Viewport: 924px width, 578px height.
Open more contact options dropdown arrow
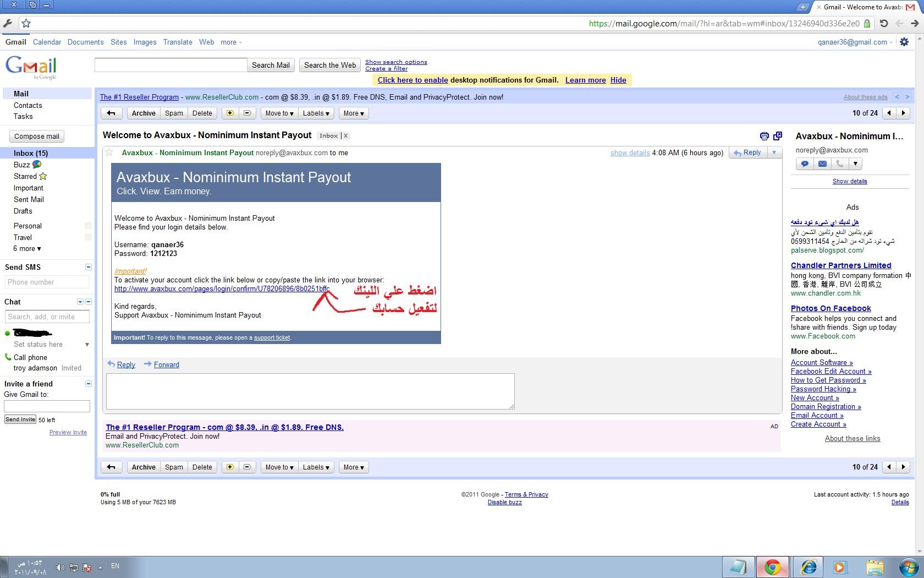(x=855, y=163)
